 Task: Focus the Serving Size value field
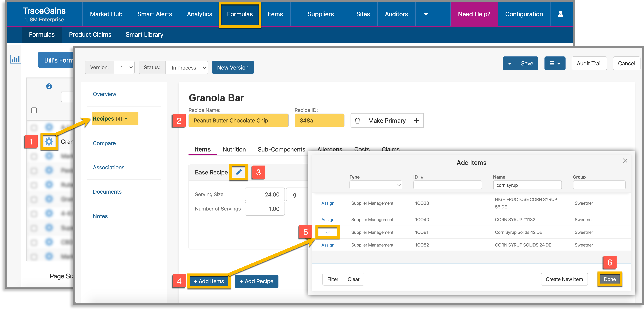coord(265,195)
